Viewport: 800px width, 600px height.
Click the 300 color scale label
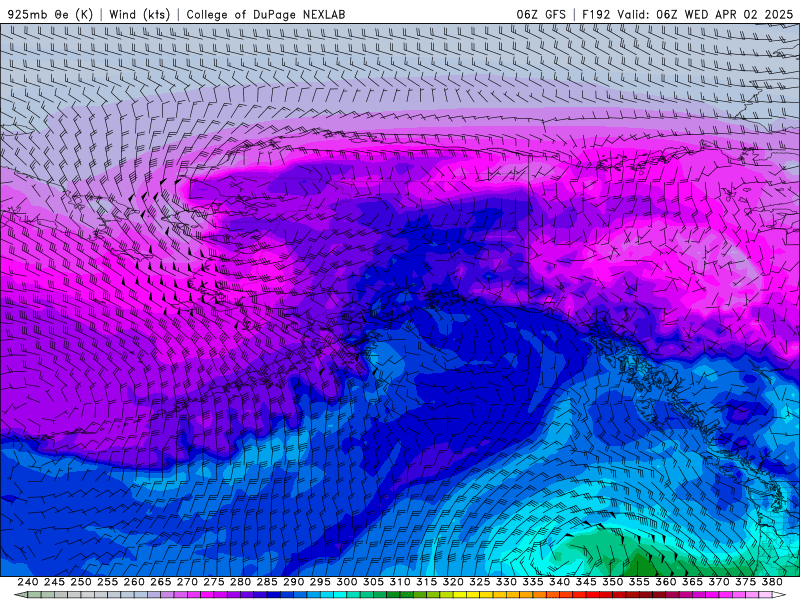(x=346, y=582)
